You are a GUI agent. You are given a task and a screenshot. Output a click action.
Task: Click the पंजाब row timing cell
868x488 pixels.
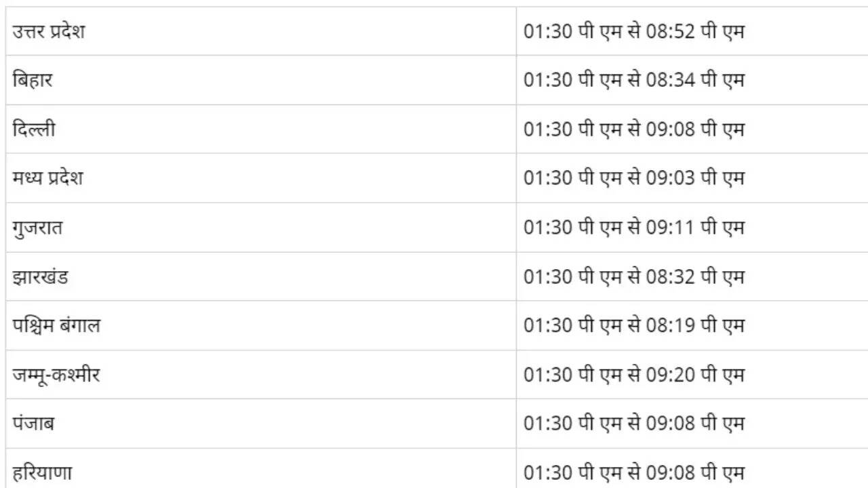(x=633, y=424)
